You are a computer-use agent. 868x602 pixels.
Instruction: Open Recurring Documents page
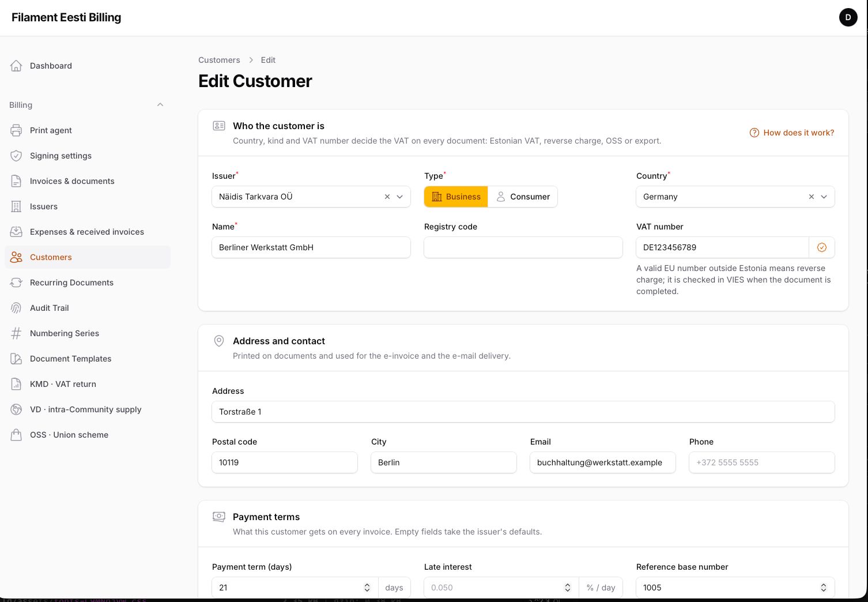[x=88, y=283]
